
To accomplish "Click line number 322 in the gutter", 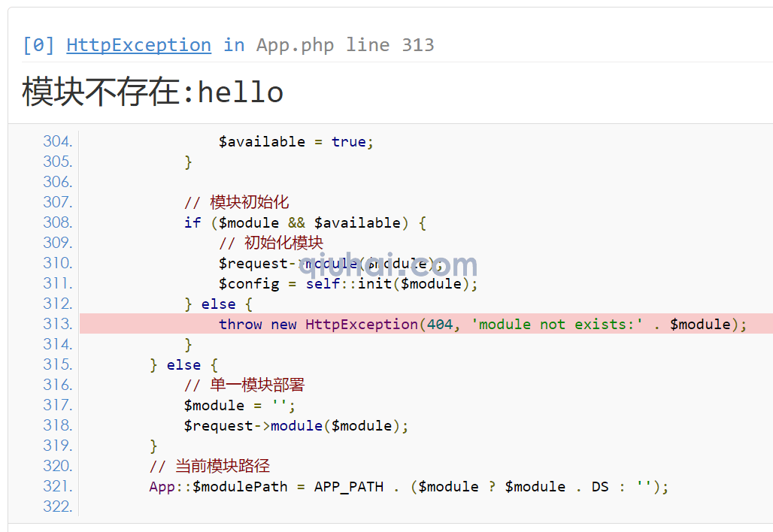I will (x=58, y=506).
